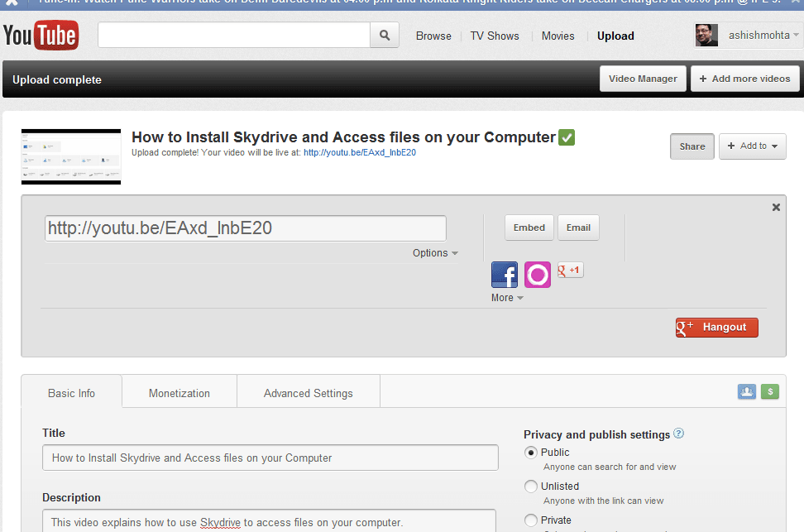Screen dimensions: 804x532
Task: Open the Add to dropdown
Action: point(752,146)
